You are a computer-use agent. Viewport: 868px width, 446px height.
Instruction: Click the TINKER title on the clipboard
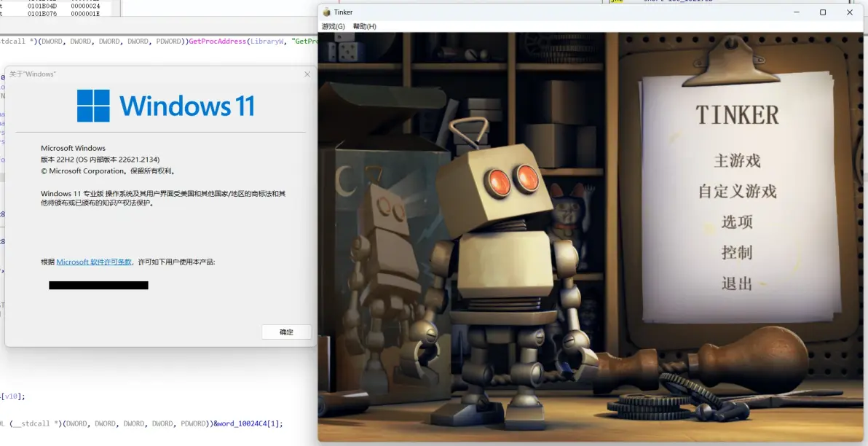click(x=737, y=114)
